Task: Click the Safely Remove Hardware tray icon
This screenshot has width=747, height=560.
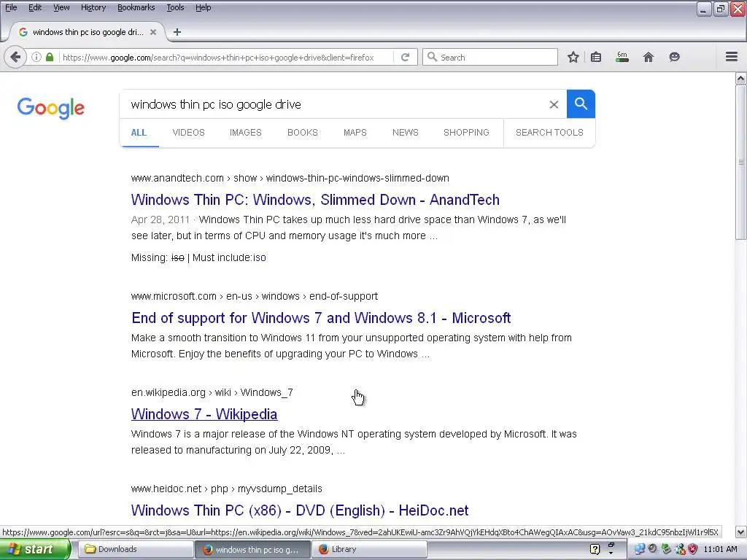Action: (x=666, y=549)
